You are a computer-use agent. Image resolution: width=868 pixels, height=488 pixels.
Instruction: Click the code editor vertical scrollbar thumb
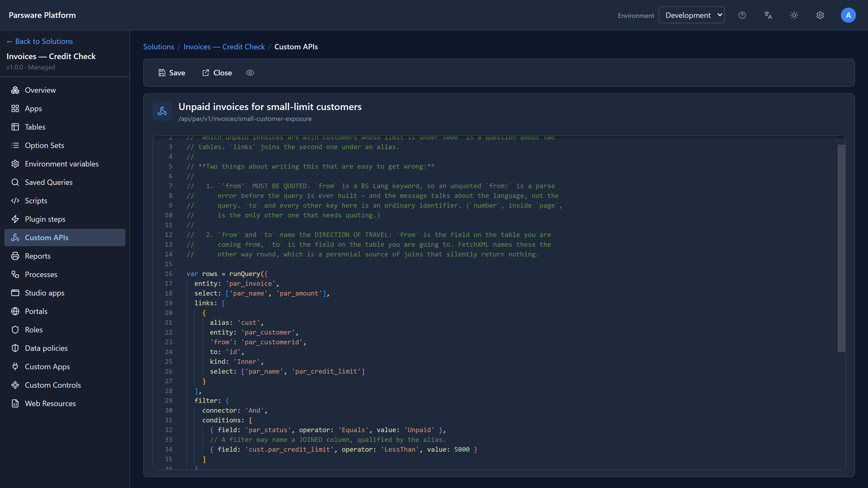[x=841, y=248]
